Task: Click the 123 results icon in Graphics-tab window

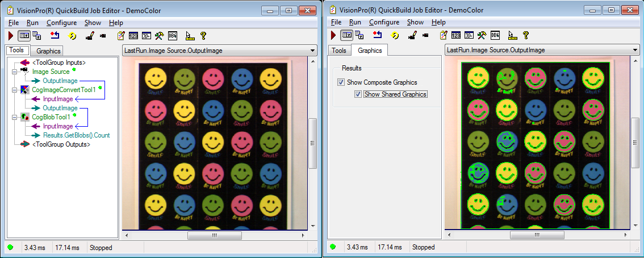Action: (x=456, y=36)
